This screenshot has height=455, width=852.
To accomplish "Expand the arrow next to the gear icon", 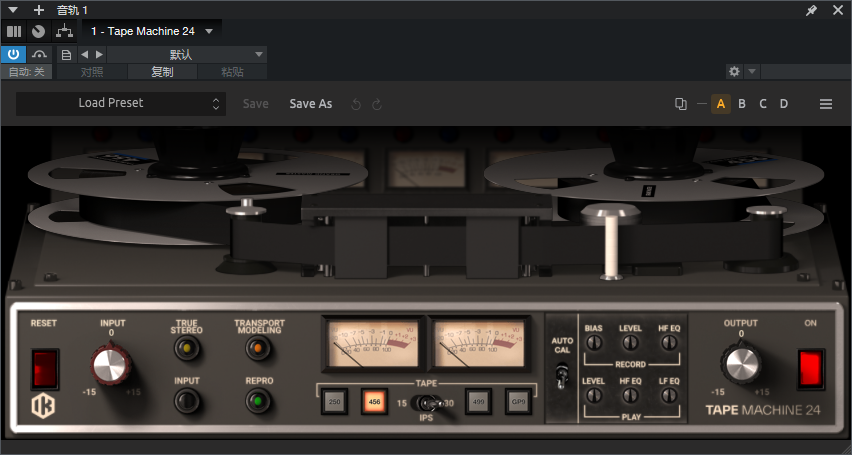I will tap(752, 71).
